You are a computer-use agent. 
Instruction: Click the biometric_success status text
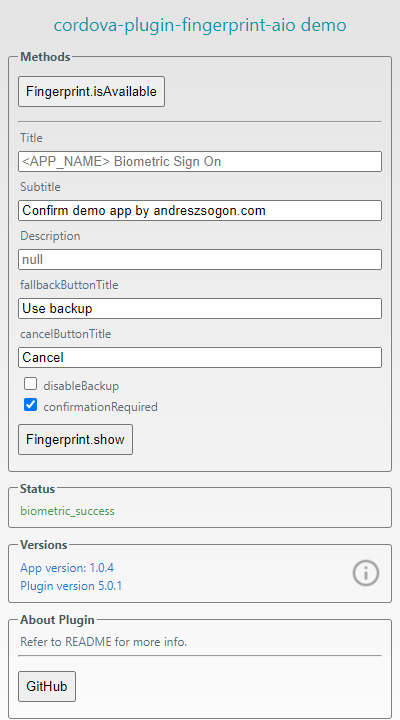pyautogui.click(x=68, y=511)
